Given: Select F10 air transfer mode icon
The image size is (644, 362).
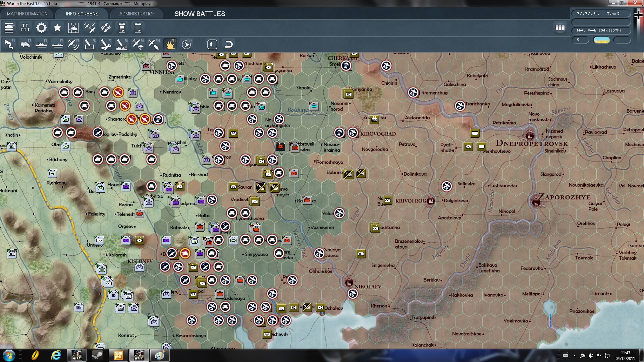Looking at the screenshot, I should click(x=154, y=44).
